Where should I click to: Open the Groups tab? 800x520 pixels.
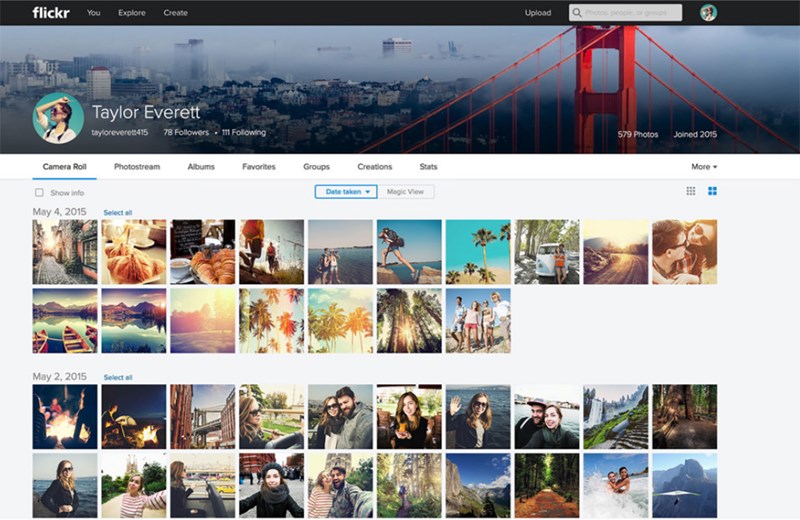point(316,166)
